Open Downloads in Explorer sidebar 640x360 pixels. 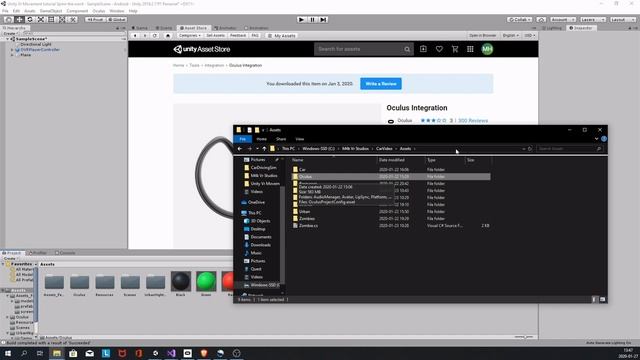pos(260,245)
